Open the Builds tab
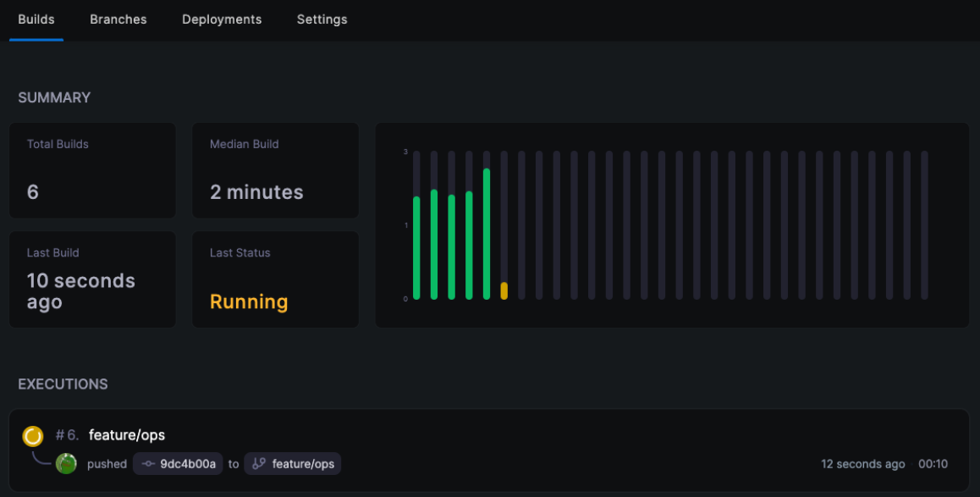Image resolution: width=980 pixels, height=497 pixels. coord(36,19)
